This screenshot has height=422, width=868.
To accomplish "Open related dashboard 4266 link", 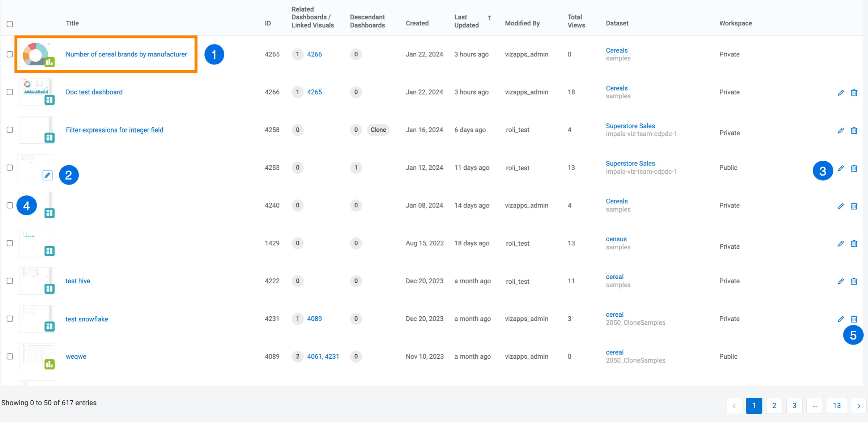I will (314, 54).
